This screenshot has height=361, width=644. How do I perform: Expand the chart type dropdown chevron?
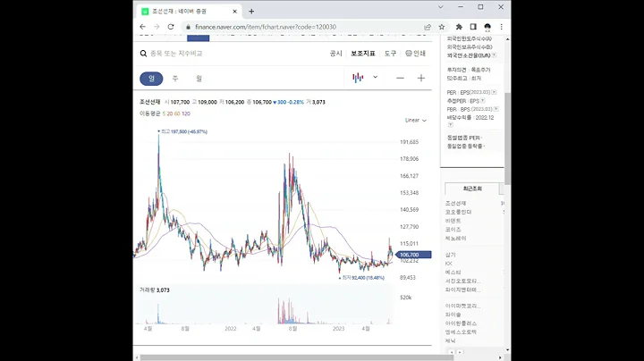point(375,77)
